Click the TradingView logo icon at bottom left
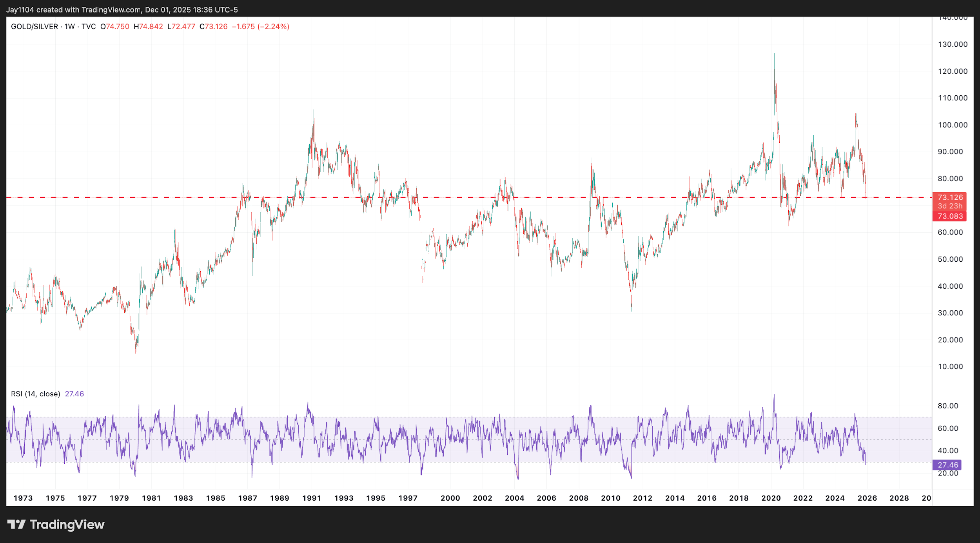Screen dimensions: 980x543 coord(16,524)
